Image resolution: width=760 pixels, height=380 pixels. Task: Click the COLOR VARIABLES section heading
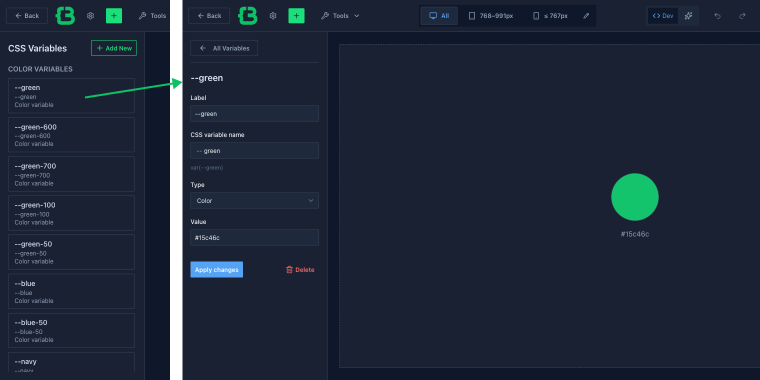40,69
